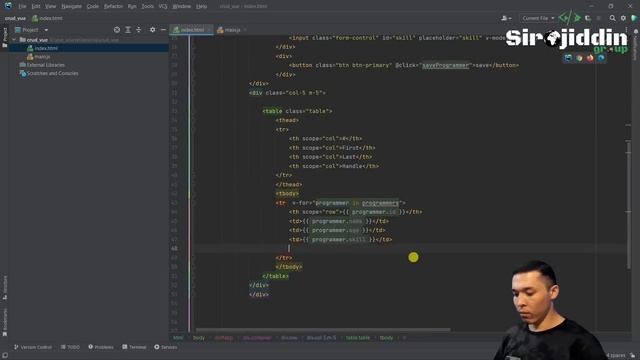
Task: Click Expand All in Project panel
Action: point(128,30)
